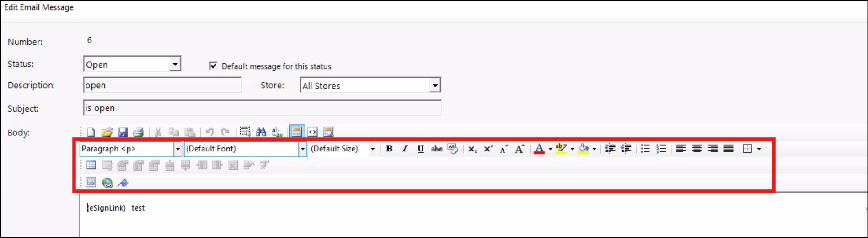
Task: Click the Save disk icon
Action: 123,132
